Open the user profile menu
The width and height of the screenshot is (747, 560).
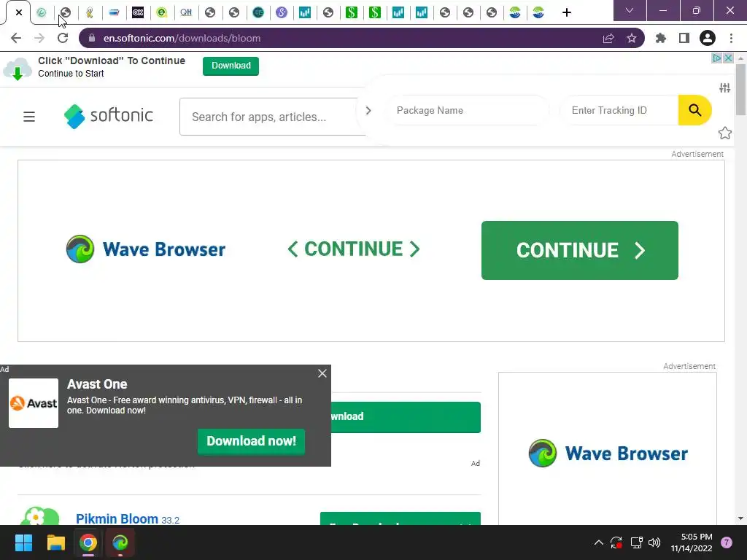pyautogui.click(x=708, y=38)
